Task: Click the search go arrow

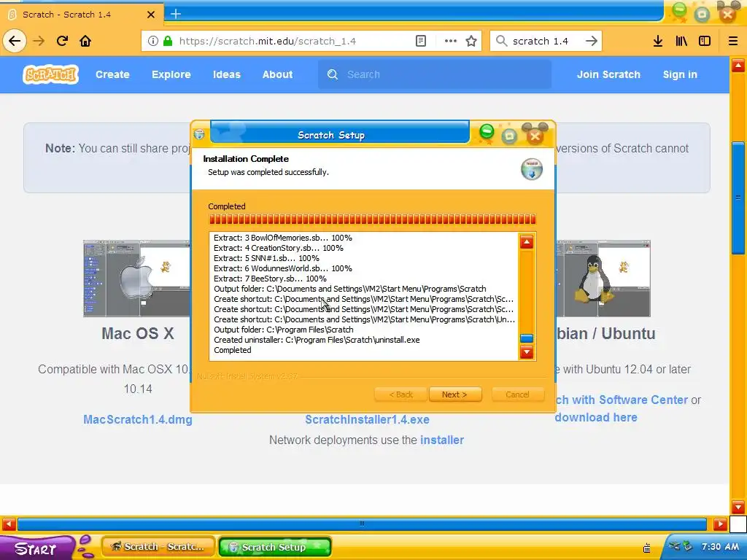Action: (x=591, y=41)
